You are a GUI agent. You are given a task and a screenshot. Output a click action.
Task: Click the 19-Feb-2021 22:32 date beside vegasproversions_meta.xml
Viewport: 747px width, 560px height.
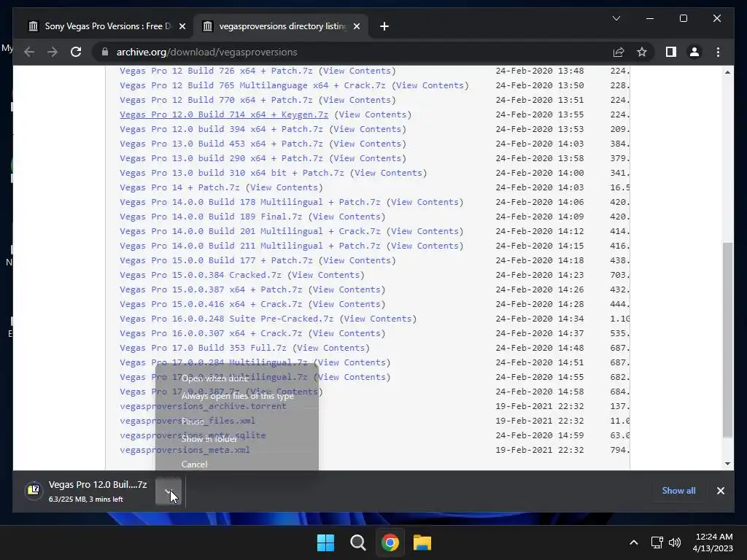coord(539,450)
